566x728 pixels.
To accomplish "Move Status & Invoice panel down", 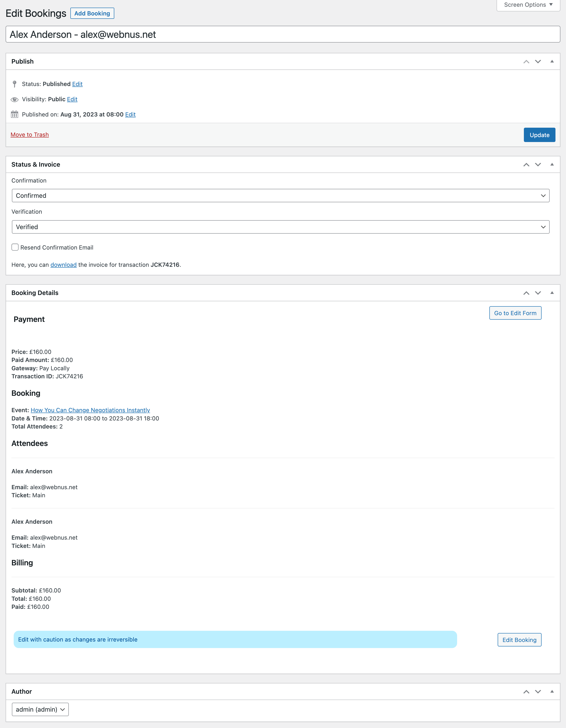I will pyautogui.click(x=538, y=165).
